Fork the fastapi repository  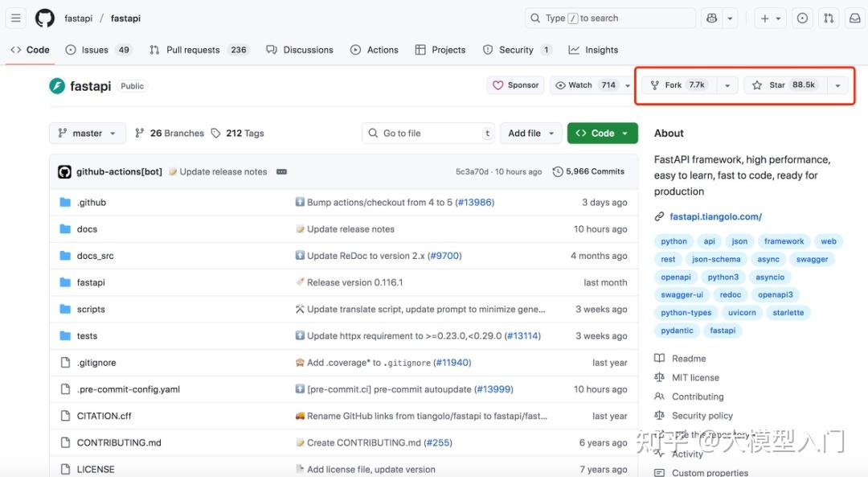pyautogui.click(x=679, y=85)
